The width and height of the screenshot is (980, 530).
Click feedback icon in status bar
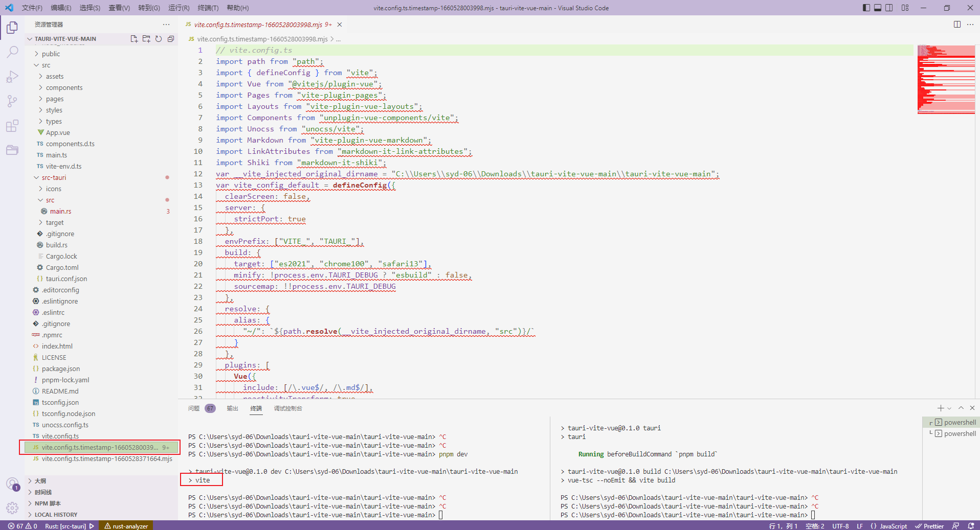(x=955, y=526)
